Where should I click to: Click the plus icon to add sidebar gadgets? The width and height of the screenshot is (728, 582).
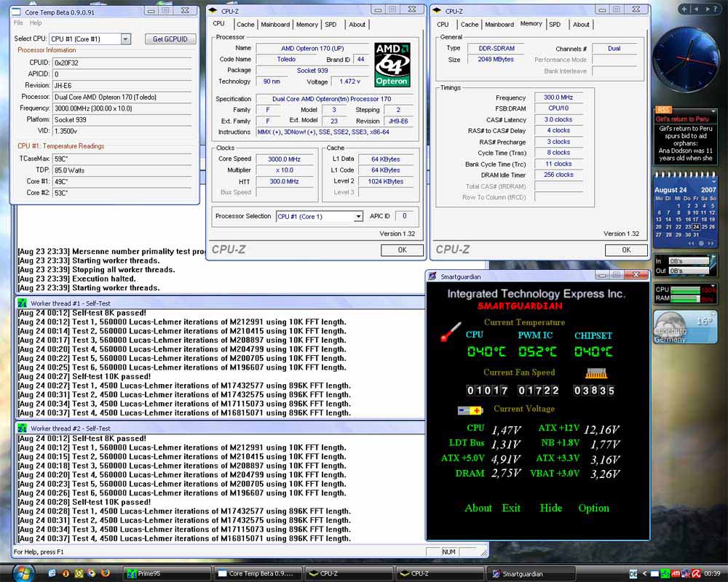click(x=684, y=9)
